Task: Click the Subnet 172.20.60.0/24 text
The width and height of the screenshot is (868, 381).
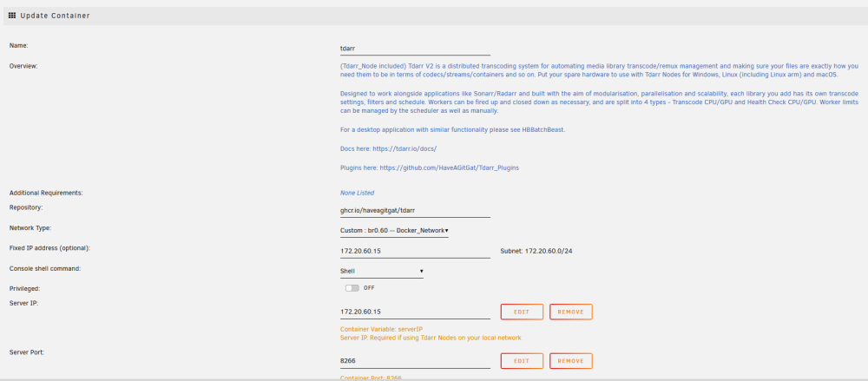Action: coord(536,251)
